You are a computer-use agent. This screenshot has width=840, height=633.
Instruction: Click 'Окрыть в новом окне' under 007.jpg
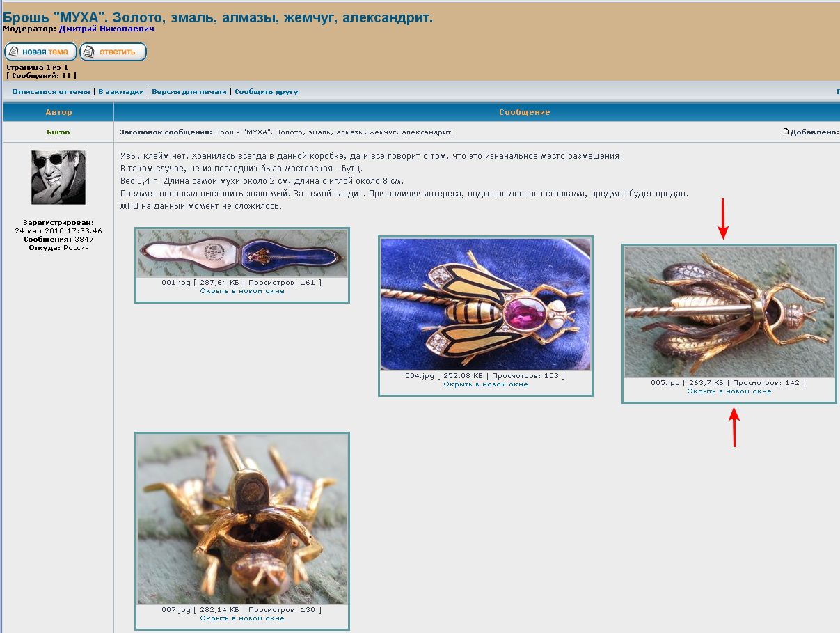point(242,618)
